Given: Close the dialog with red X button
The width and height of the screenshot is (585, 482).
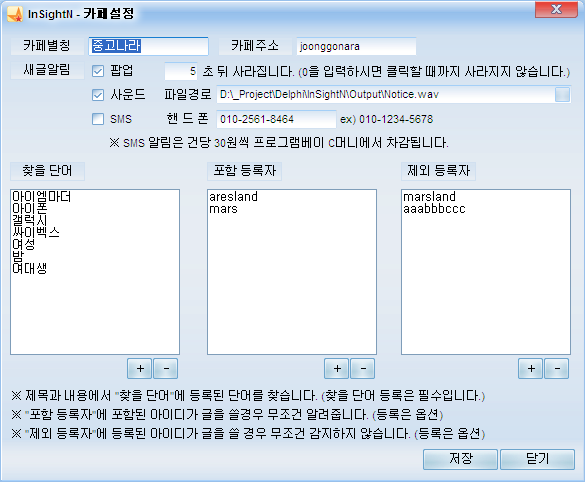Looking at the screenshot, I should pyautogui.click(x=556, y=9).
